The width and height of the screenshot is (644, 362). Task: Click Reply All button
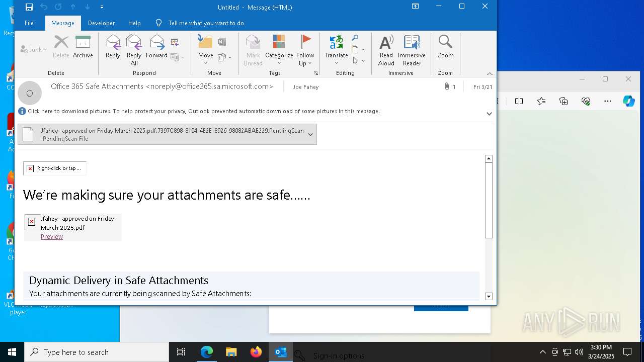134,50
